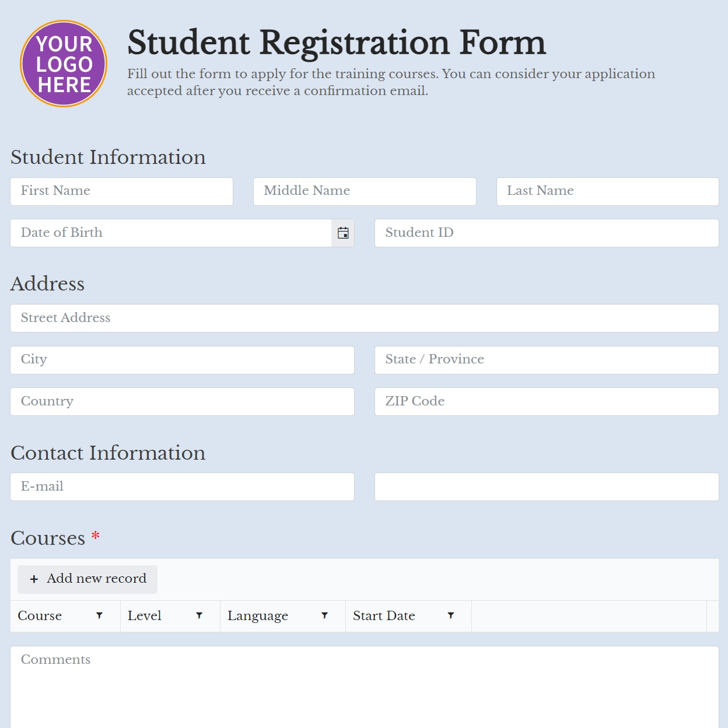Click the First Name field
Image resolution: width=728 pixels, height=728 pixels.
coord(121,191)
